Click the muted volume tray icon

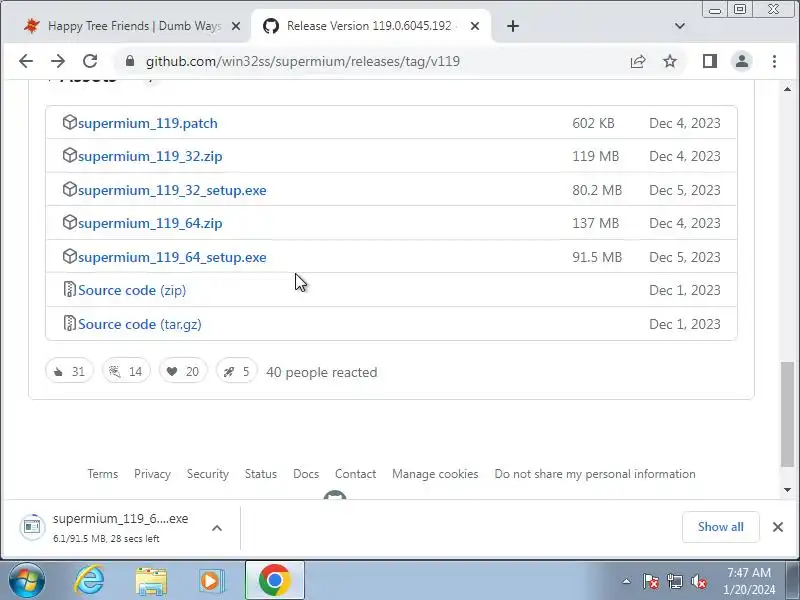pos(699,581)
